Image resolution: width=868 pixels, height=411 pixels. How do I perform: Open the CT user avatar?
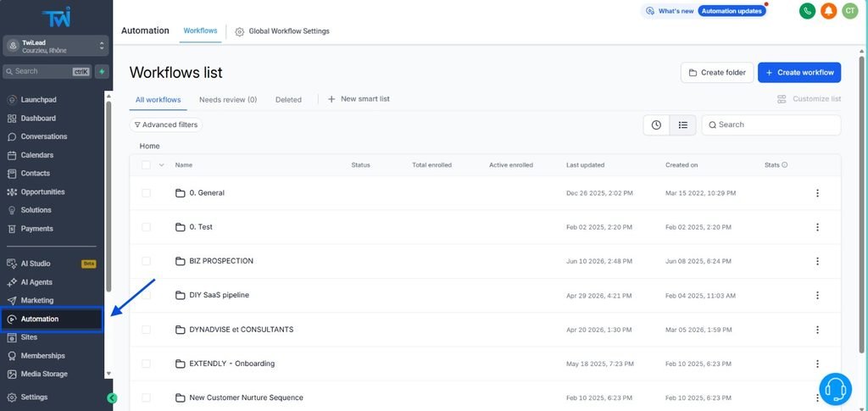point(849,10)
